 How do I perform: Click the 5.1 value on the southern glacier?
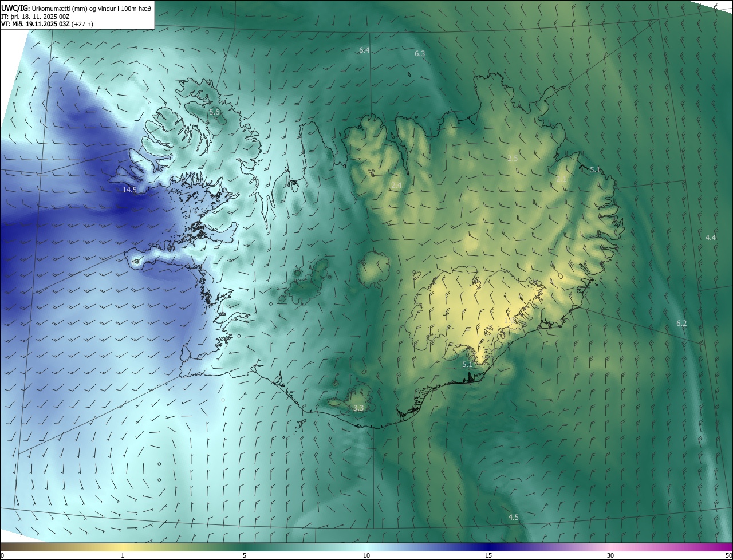(467, 365)
